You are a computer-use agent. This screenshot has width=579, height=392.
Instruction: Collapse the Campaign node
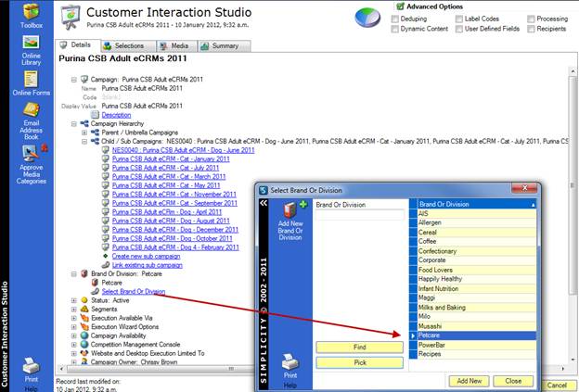[x=74, y=80]
